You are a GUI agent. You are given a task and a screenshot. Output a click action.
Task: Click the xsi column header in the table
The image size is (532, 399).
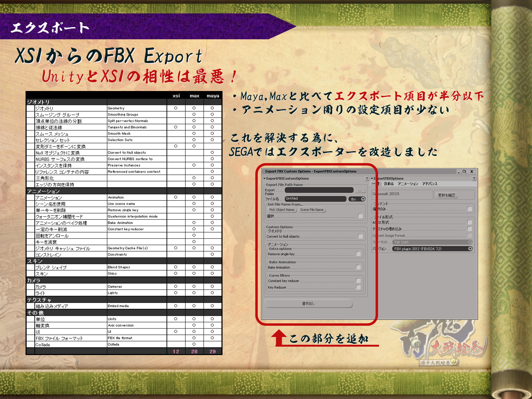(176, 96)
